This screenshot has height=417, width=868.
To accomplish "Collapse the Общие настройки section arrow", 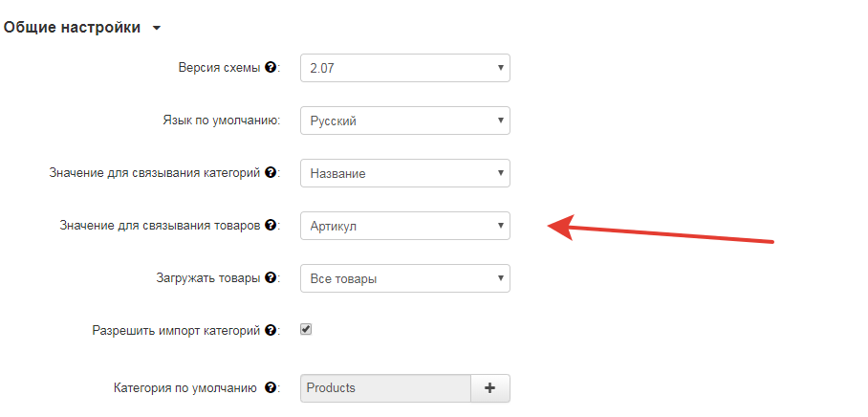I will click(x=157, y=28).
